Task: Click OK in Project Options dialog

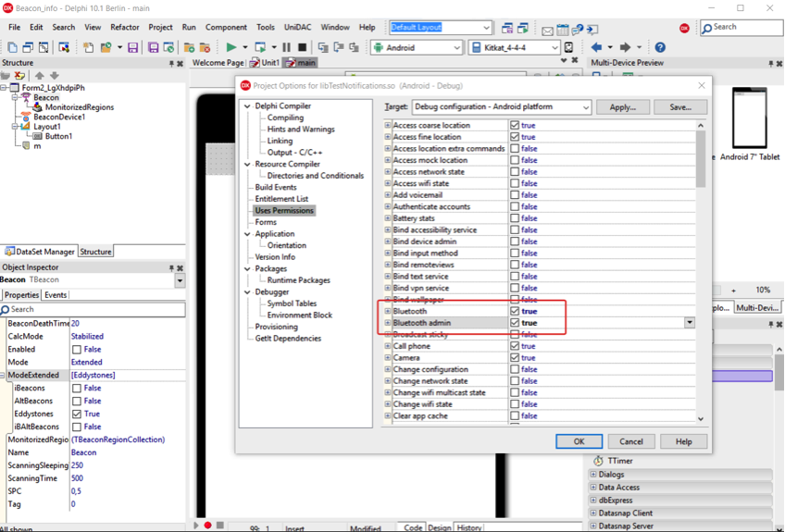Action: click(579, 441)
